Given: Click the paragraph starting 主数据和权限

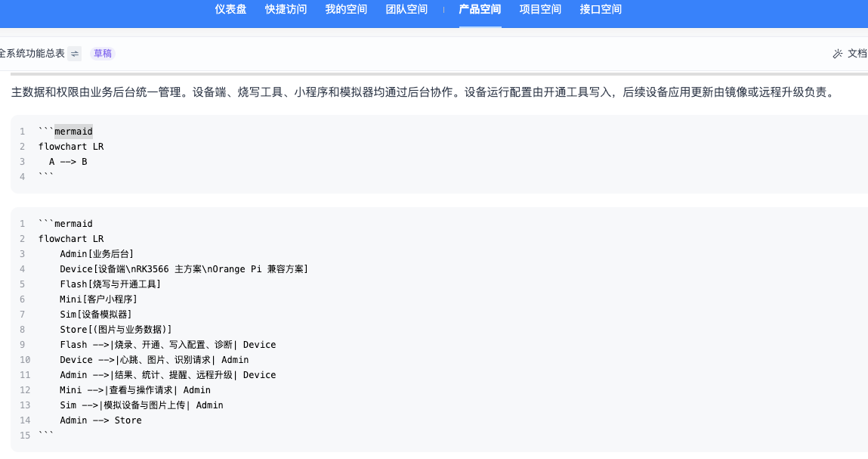Looking at the screenshot, I should [423, 92].
